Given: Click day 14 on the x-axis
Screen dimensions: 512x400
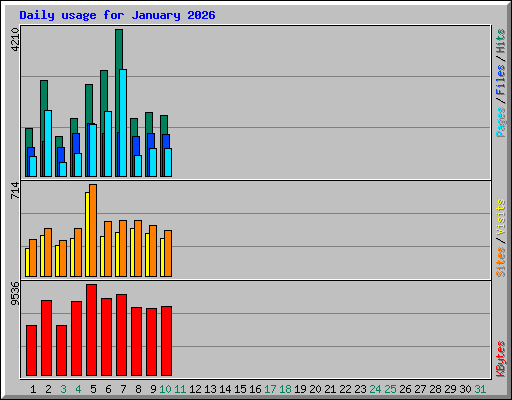Looking at the screenshot, I should 225,389.
